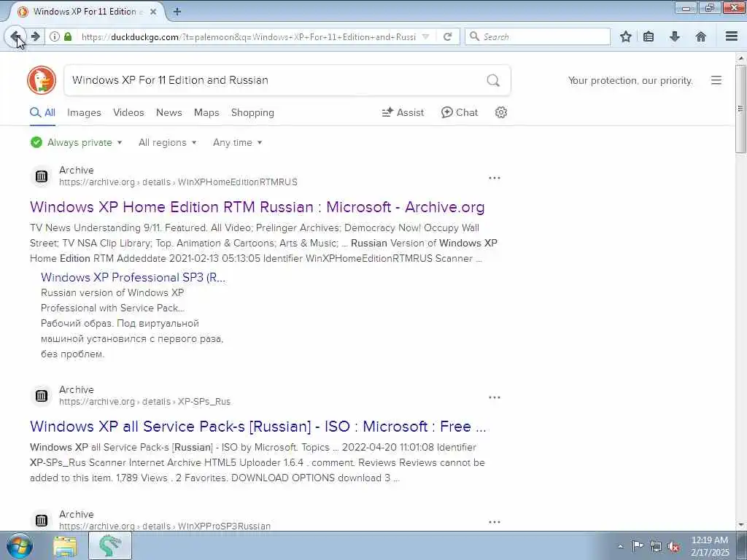Screen dimensions: 747x560
Task: Click the Your protection, our priority link
Action: pyautogui.click(x=630, y=80)
